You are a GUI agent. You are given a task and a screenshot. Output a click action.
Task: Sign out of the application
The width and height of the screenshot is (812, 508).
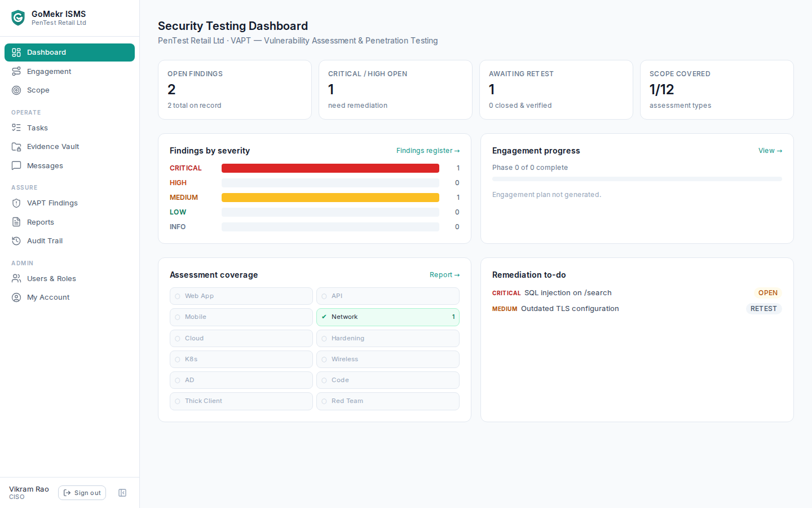point(82,493)
